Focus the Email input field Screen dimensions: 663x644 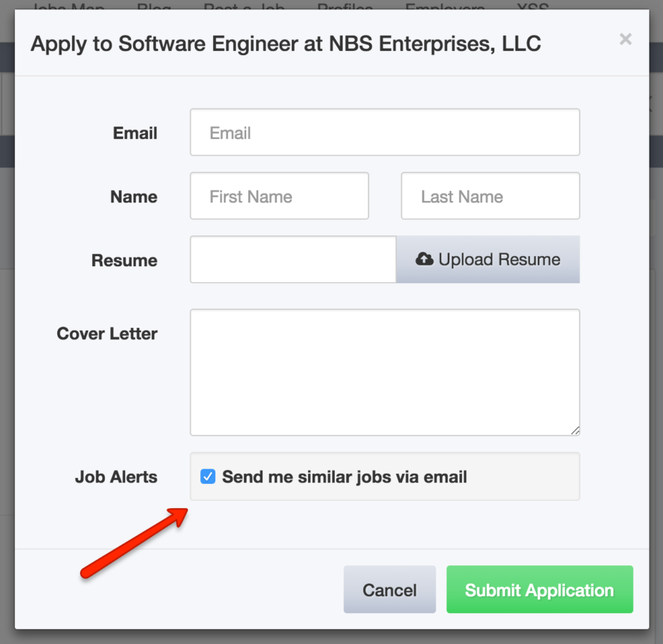click(385, 132)
